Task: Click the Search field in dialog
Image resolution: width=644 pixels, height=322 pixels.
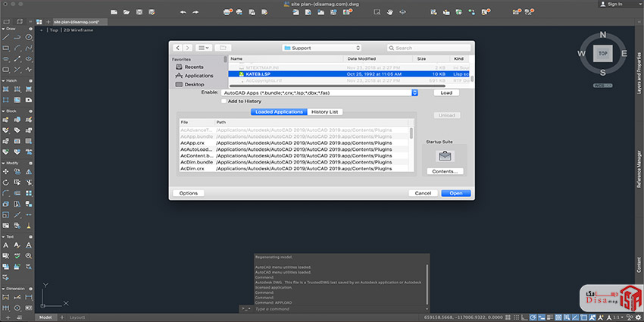Action: (x=428, y=48)
